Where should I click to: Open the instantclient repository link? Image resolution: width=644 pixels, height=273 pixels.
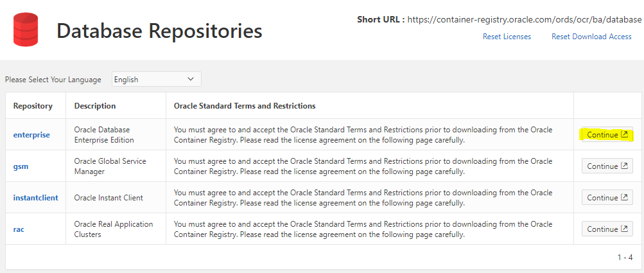click(35, 198)
